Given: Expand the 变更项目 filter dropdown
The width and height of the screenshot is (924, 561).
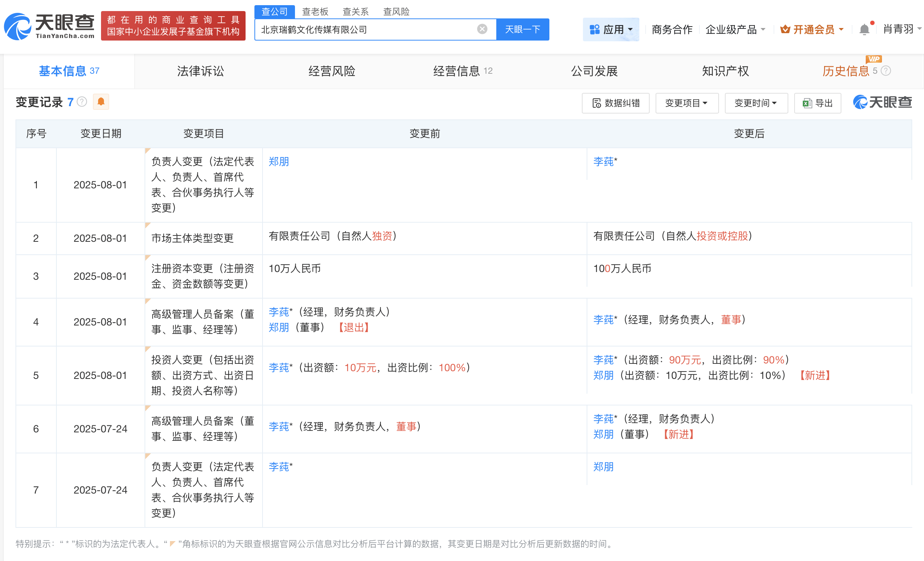Looking at the screenshot, I should click(686, 103).
